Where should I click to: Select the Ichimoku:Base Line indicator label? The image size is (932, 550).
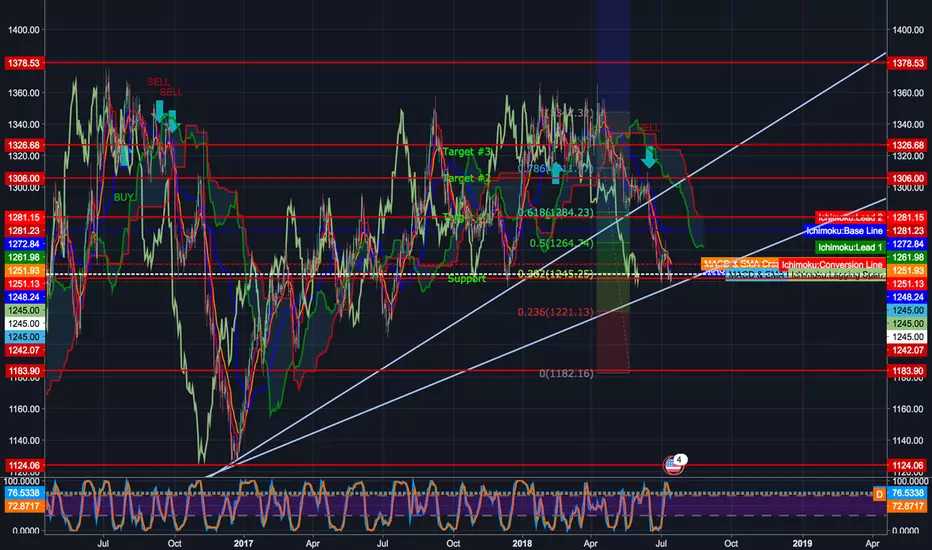tap(844, 231)
